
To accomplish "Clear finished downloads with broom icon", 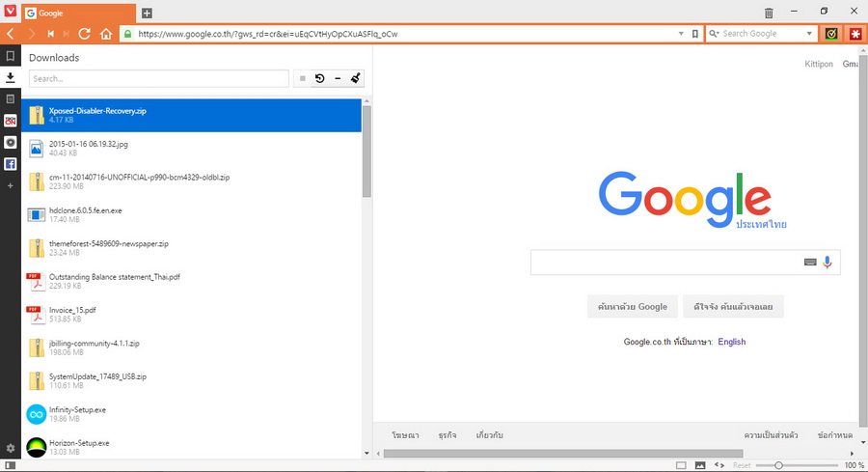I will click(x=355, y=78).
